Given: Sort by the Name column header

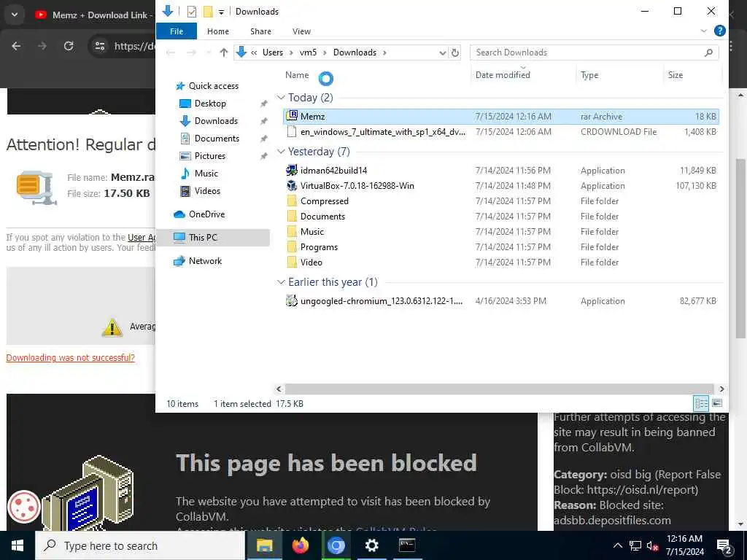Looking at the screenshot, I should tap(297, 75).
